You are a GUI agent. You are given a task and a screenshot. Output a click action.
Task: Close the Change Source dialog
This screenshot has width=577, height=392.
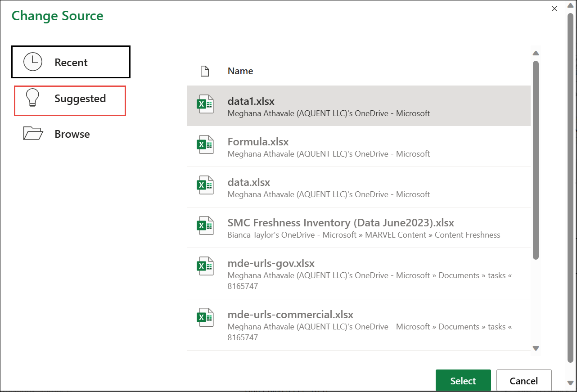(554, 9)
